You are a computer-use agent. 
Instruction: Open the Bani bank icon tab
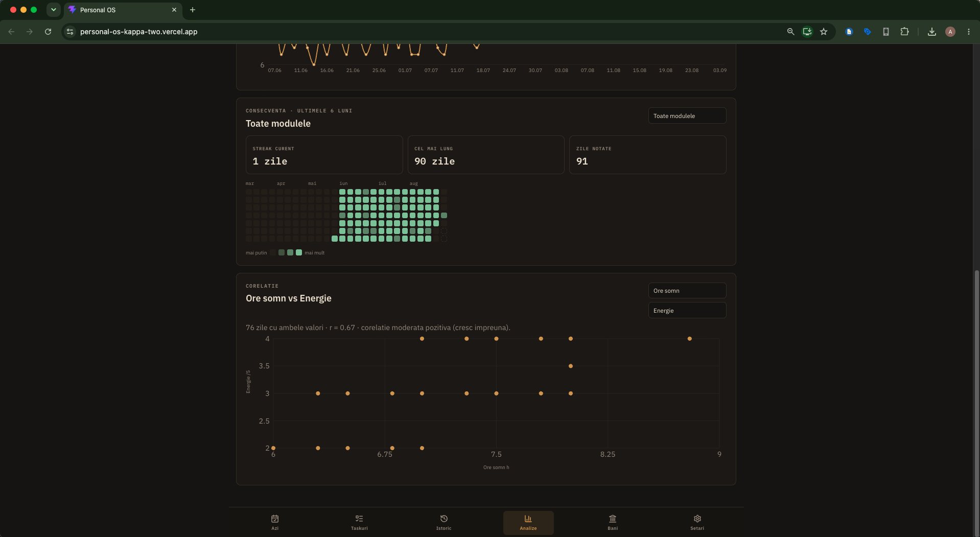coord(613,523)
